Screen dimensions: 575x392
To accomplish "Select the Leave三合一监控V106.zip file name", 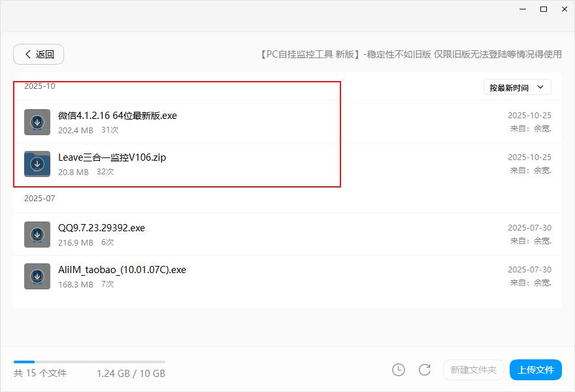I will (112, 157).
